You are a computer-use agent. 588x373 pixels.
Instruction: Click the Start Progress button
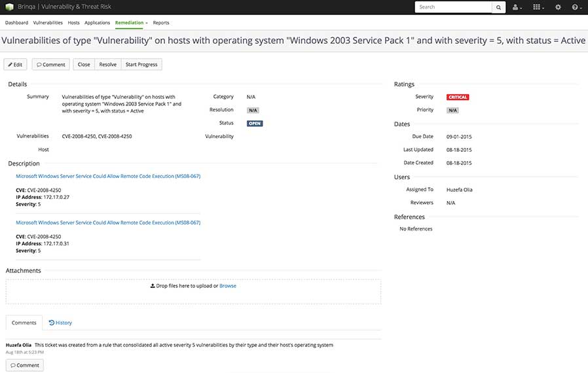click(x=141, y=65)
